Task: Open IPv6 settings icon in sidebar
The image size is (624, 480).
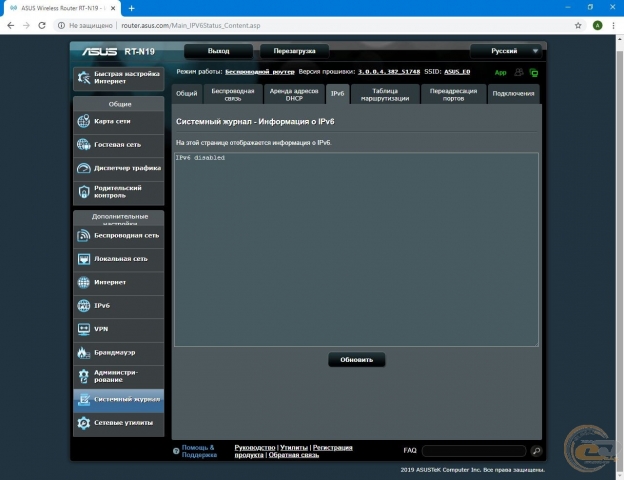Action: click(x=84, y=306)
